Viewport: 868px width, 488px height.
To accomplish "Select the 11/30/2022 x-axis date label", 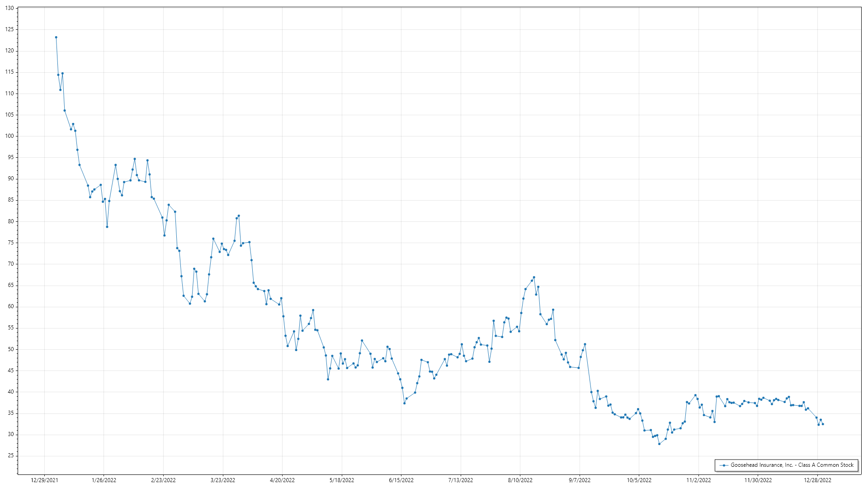I will tap(758, 480).
